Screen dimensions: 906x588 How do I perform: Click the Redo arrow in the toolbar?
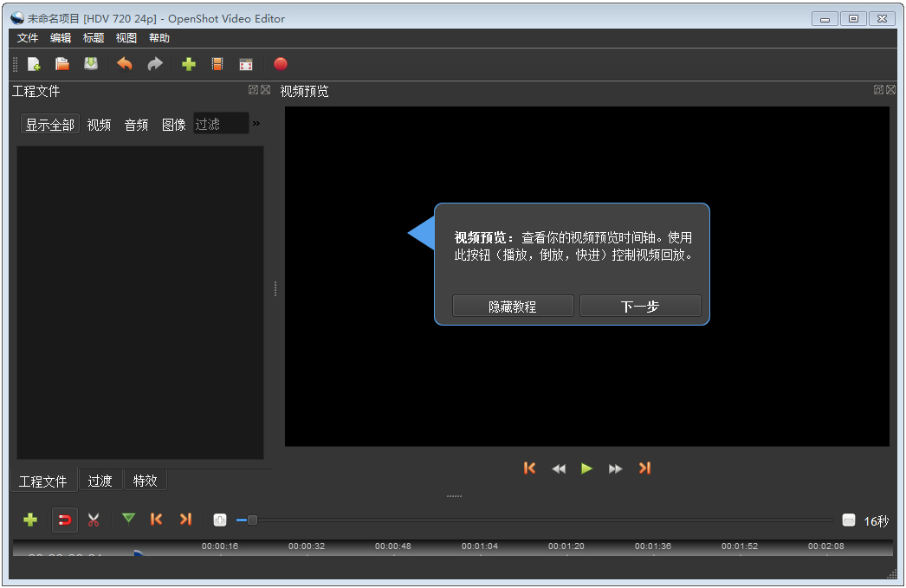(x=155, y=64)
